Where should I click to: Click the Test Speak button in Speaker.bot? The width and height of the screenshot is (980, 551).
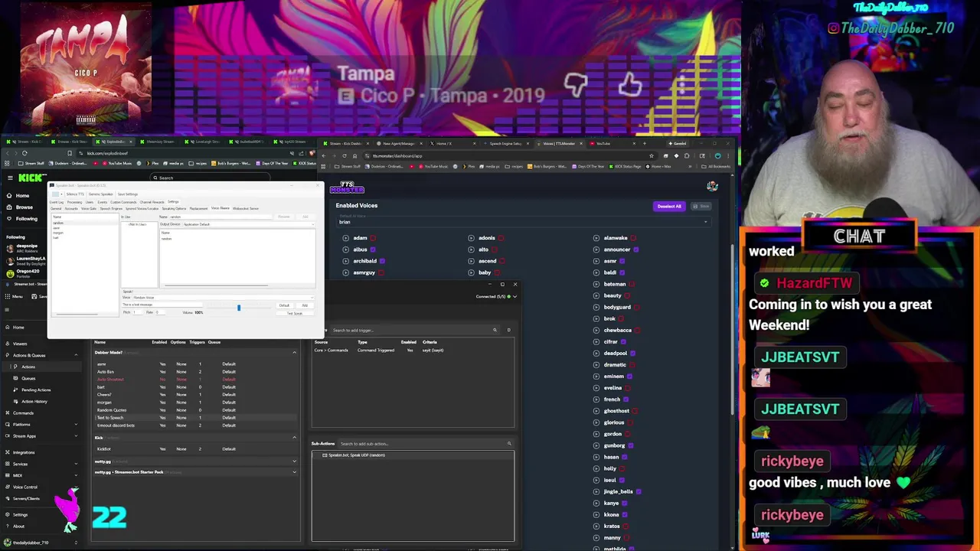(x=295, y=313)
